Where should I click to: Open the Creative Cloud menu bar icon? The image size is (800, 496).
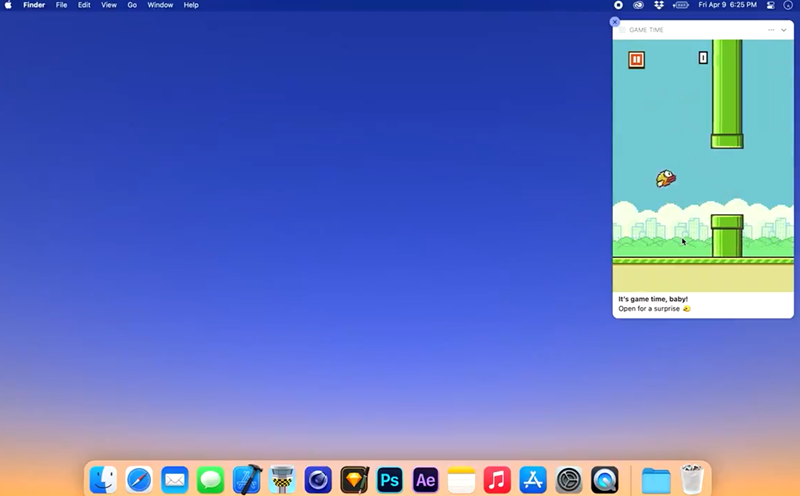click(638, 5)
